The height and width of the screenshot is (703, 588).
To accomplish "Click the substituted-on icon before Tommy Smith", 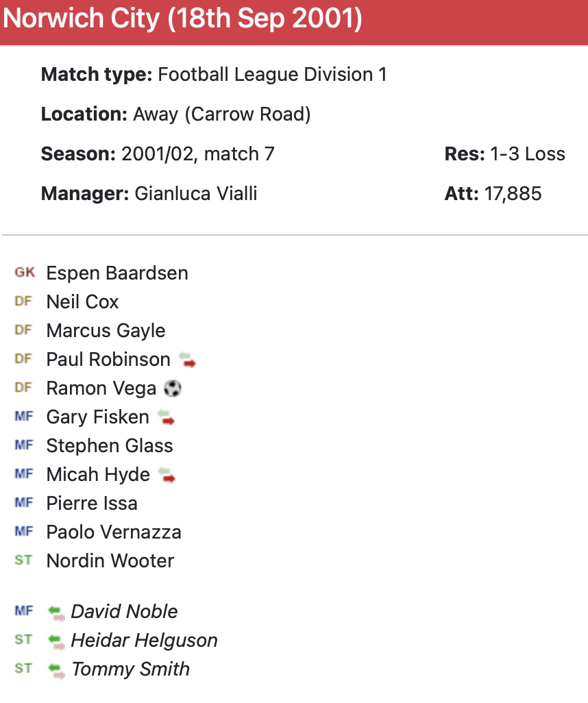I will coord(56,669).
